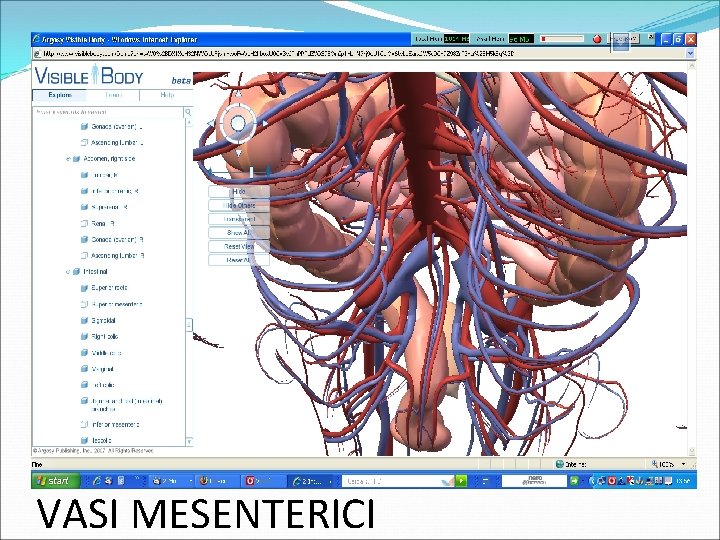Open the browser address bar dropdown
The image size is (720, 540).
[690, 54]
